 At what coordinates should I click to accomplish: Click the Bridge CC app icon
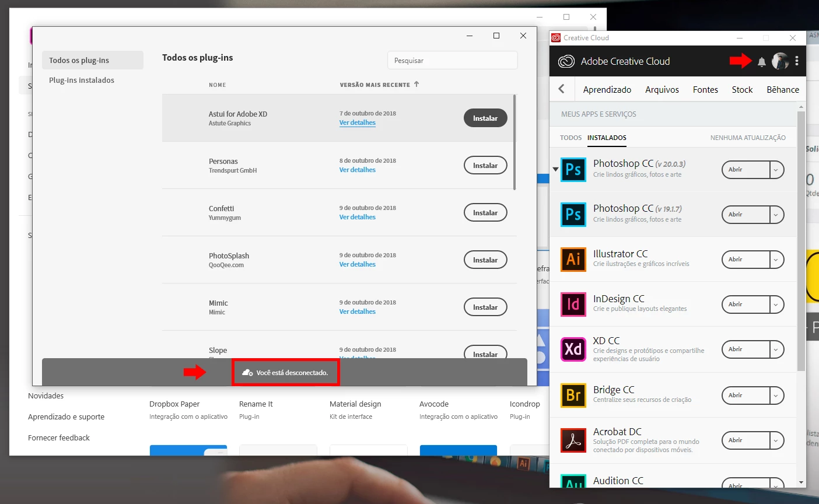pyautogui.click(x=573, y=395)
